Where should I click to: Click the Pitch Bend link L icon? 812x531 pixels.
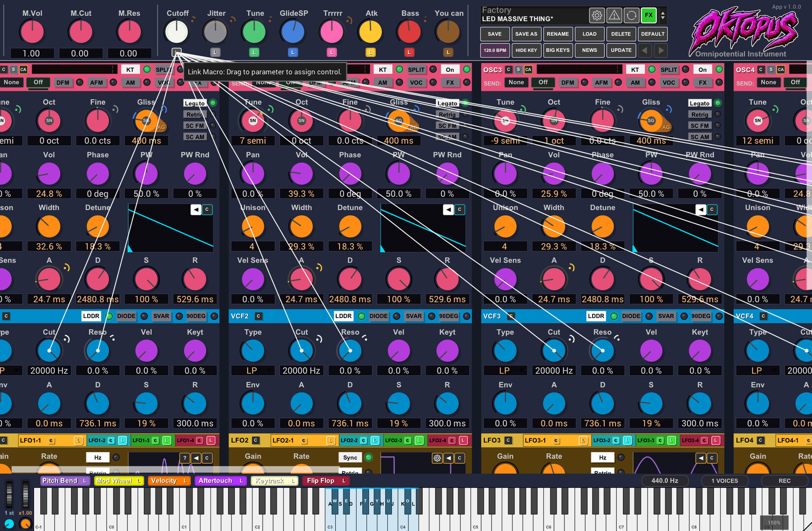point(85,481)
